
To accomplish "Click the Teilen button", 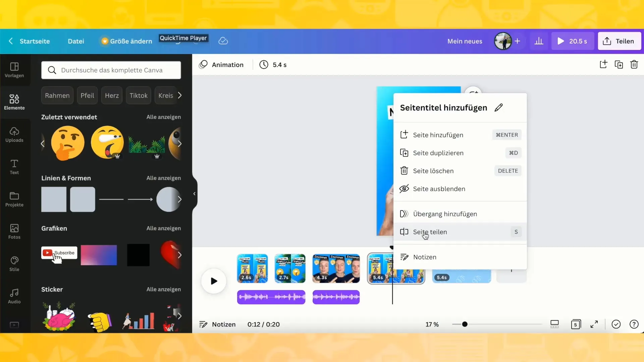I will click(x=619, y=41).
